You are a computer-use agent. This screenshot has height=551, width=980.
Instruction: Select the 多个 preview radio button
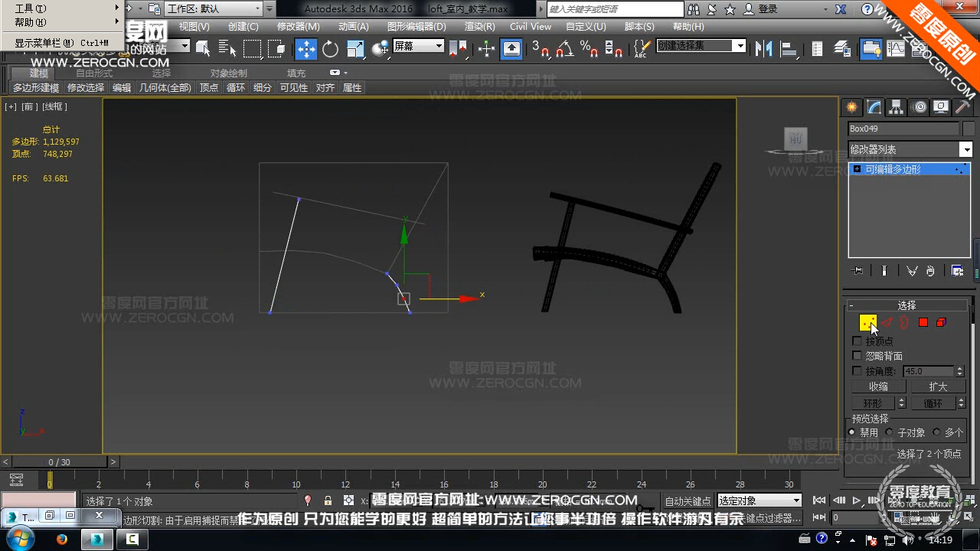[x=936, y=432]
